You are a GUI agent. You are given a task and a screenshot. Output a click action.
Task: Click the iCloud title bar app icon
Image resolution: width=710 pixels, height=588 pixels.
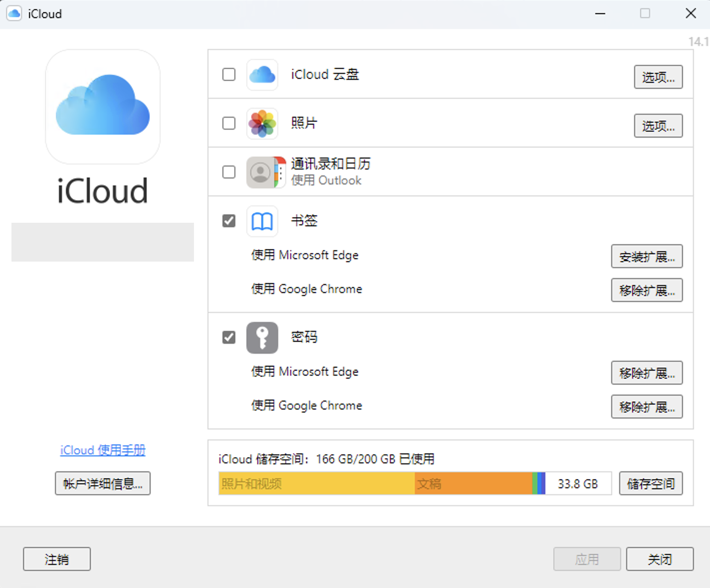pos(14,13)
